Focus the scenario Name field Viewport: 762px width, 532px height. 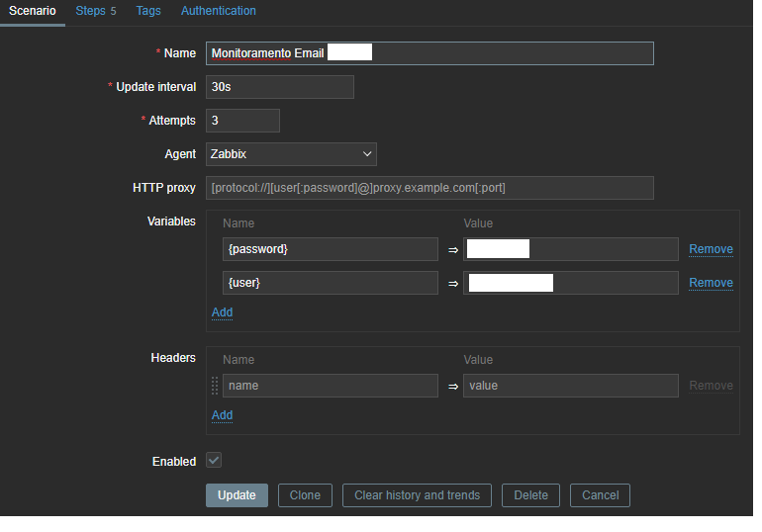tap(429, 53)
